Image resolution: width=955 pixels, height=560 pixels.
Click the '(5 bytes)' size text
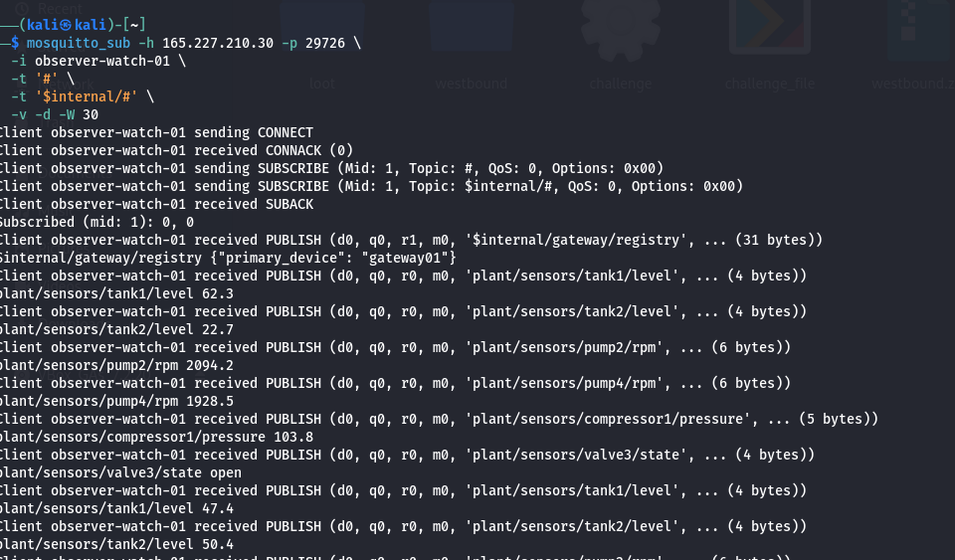point(835,420)
